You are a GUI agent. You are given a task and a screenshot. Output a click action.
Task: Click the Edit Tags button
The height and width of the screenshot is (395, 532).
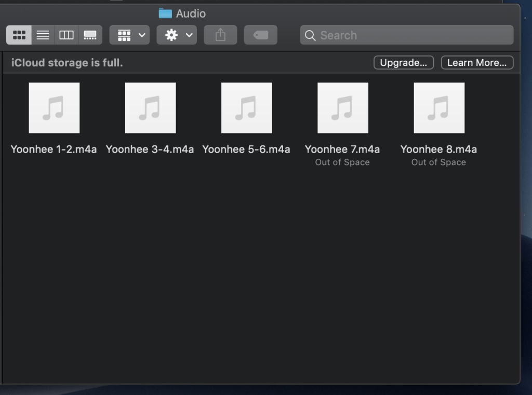(x=260, y=35)
